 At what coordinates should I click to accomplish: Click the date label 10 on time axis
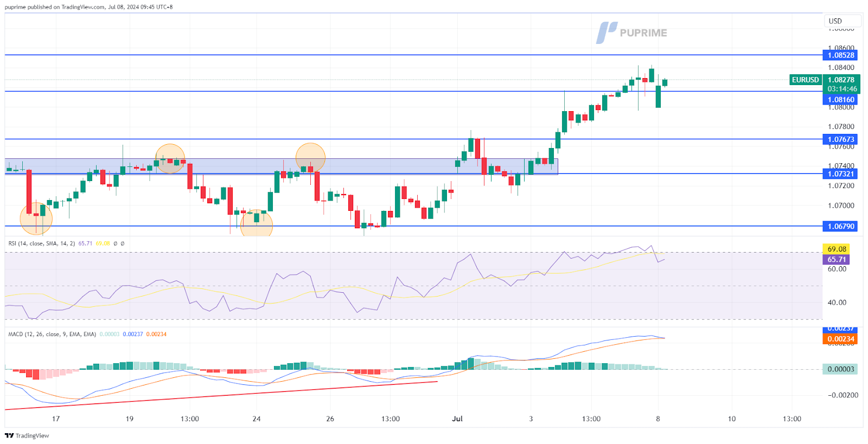pyautogui.click(x=732, y=419)
